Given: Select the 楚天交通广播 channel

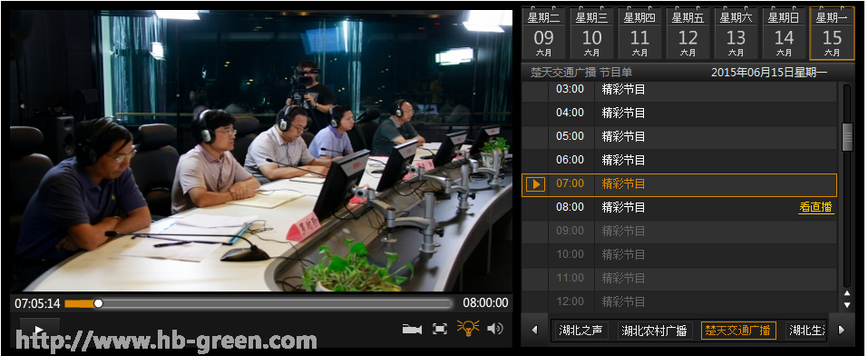Looking at the screenshot, I should pos(738,331).
